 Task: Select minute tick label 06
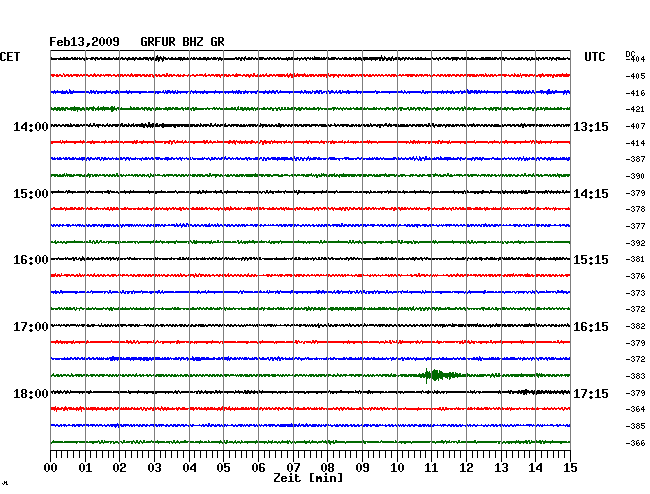tap(258, 467)
